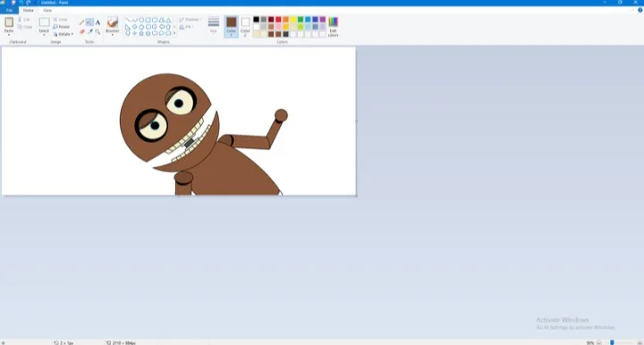Select the Eraser tool
The image size is (644, 345).
[x=81, y=31]
